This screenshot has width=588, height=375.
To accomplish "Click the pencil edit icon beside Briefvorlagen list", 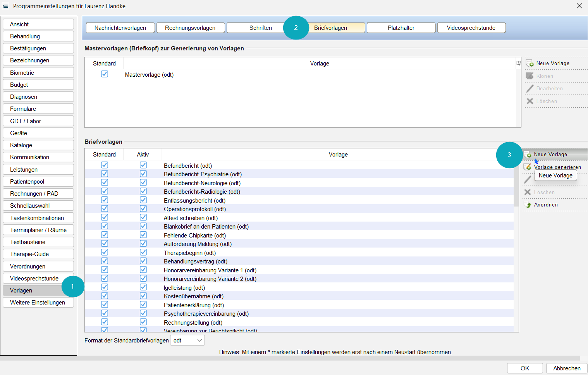I will 528,180.
